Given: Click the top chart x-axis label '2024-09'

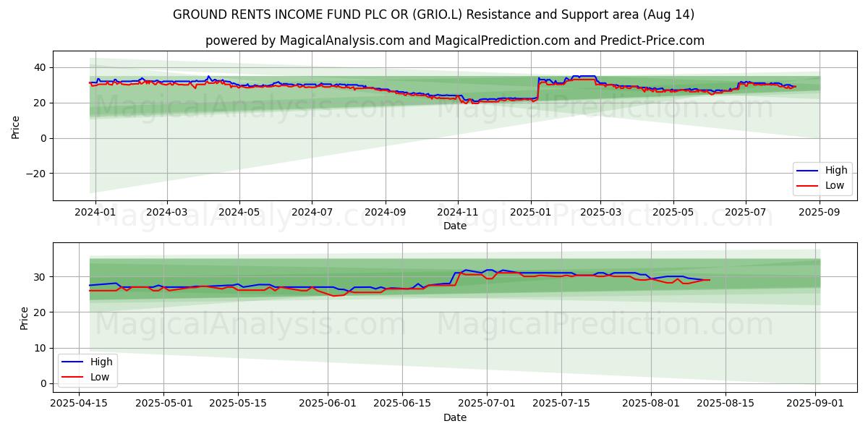Looking at the screenshot, I should pos(385,213).
